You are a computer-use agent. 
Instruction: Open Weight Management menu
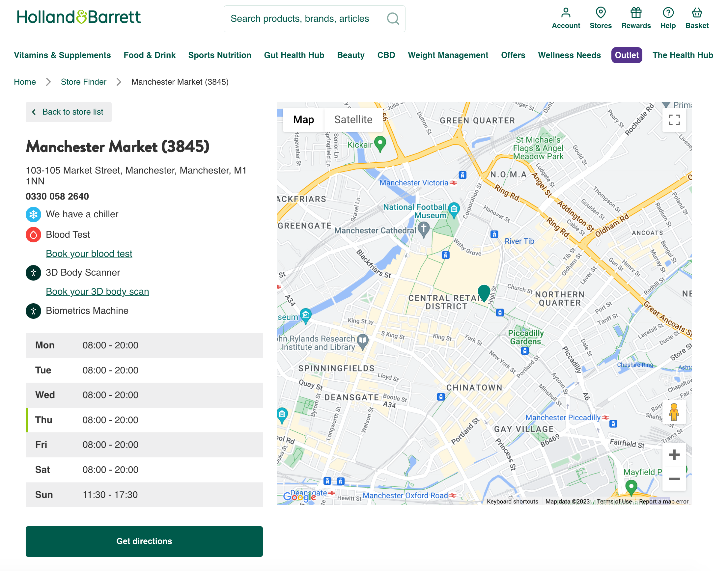point(448,55)
